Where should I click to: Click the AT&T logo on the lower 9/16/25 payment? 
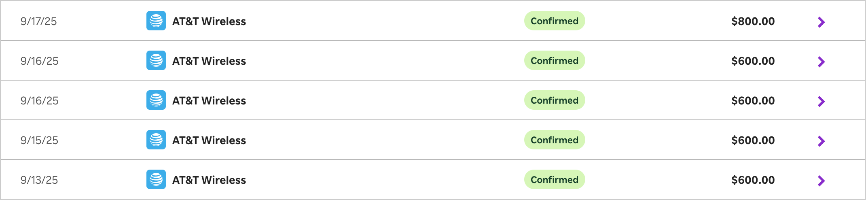pos(156,100)
